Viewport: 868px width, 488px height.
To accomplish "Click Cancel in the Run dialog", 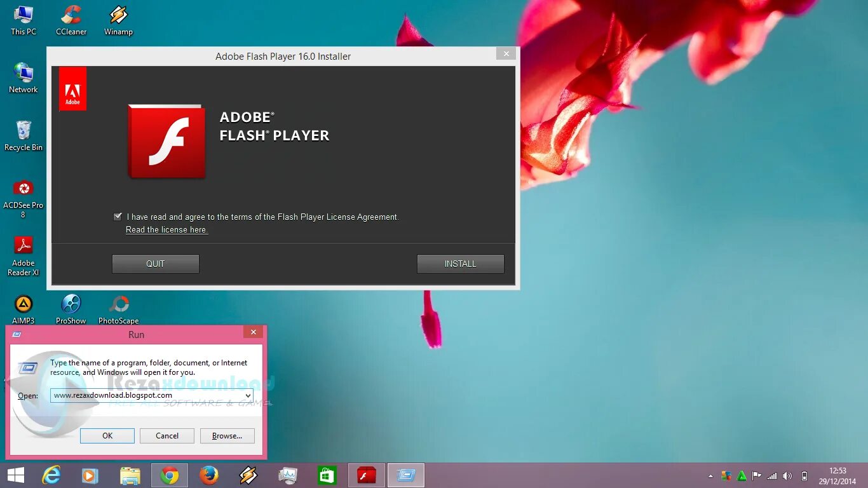I will tap(167, 436).
